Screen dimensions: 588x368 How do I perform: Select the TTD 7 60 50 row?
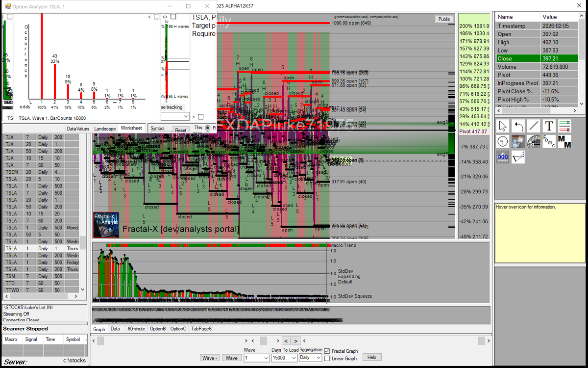click(41, 283)
